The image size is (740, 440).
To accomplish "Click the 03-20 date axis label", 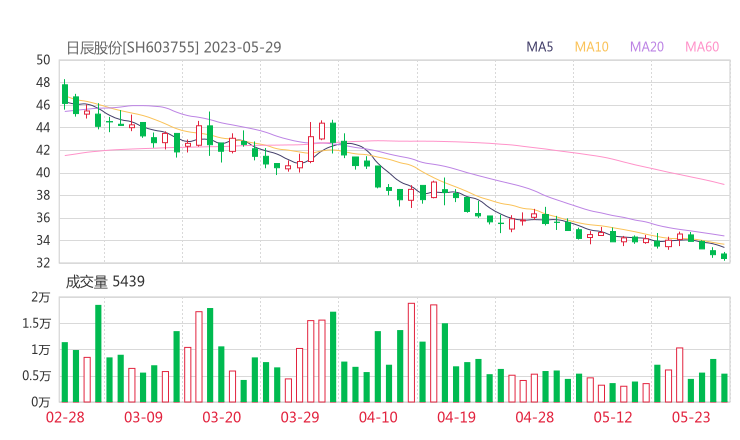I will coord(222,417).
